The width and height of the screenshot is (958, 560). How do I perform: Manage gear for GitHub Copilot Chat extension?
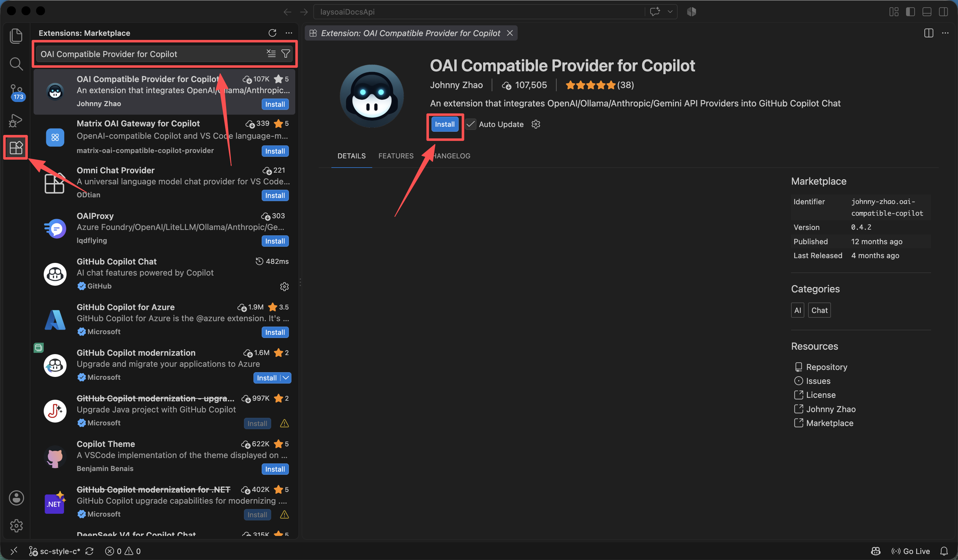click(x=284, y=286)
